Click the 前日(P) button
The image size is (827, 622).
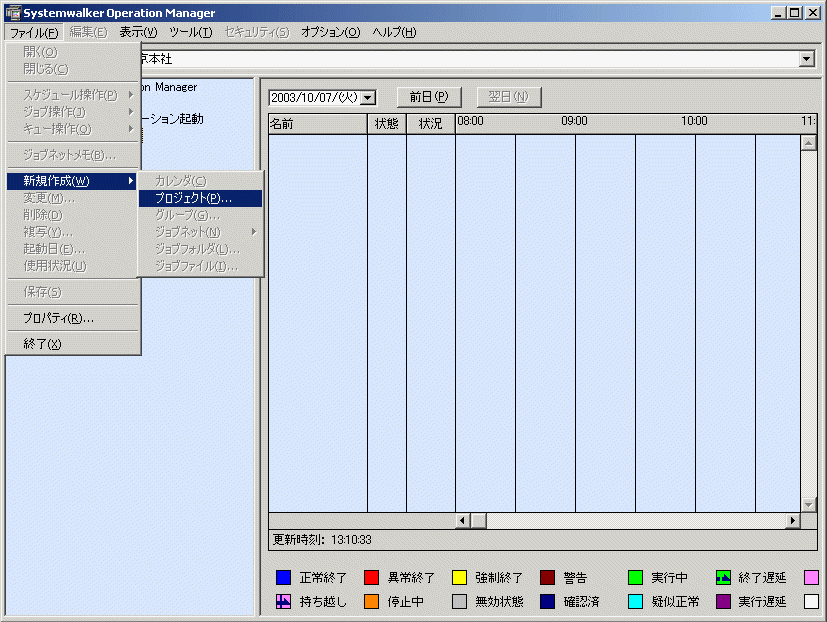point(429,97)
